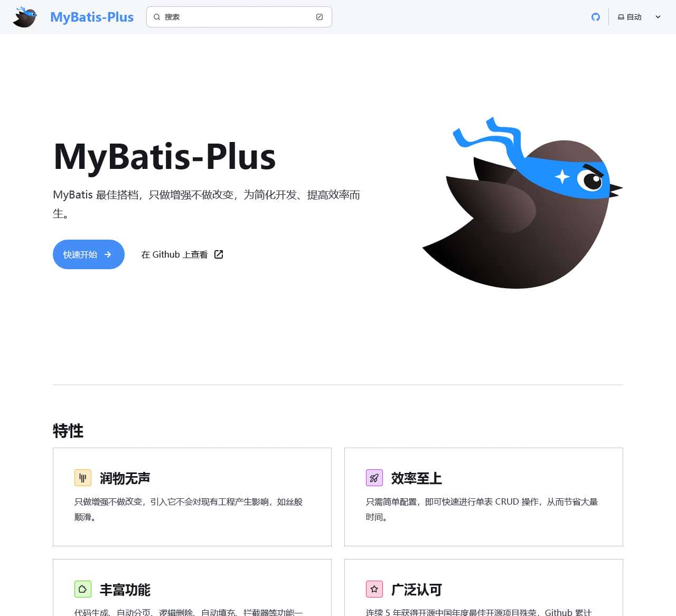Viewport: 676px width, 616px height.
Task: Click the star icon on the 广泛认可 card
Action: coord(374,589)
